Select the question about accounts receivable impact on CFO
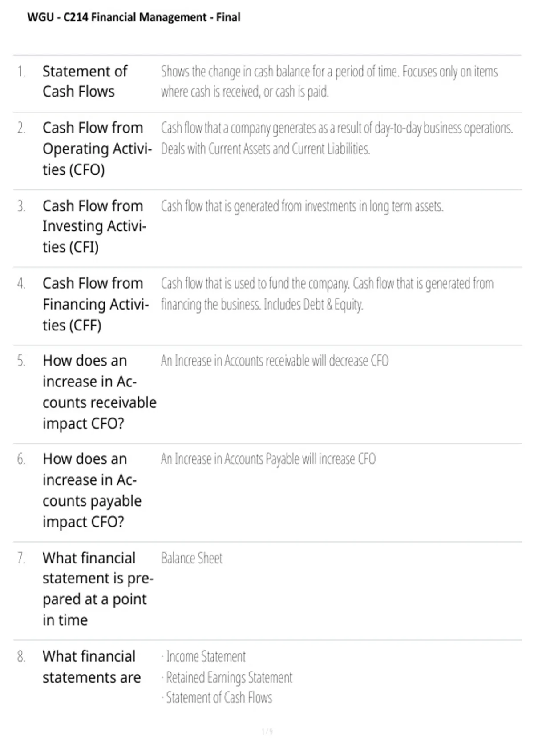Image resolution: width=534 pixels, height=756 pixels. click(x=100, y=392)
